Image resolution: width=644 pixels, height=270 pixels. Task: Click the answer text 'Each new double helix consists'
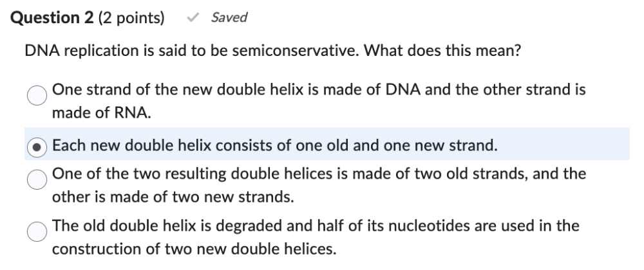pyautogui.click(x=161, y=145)
